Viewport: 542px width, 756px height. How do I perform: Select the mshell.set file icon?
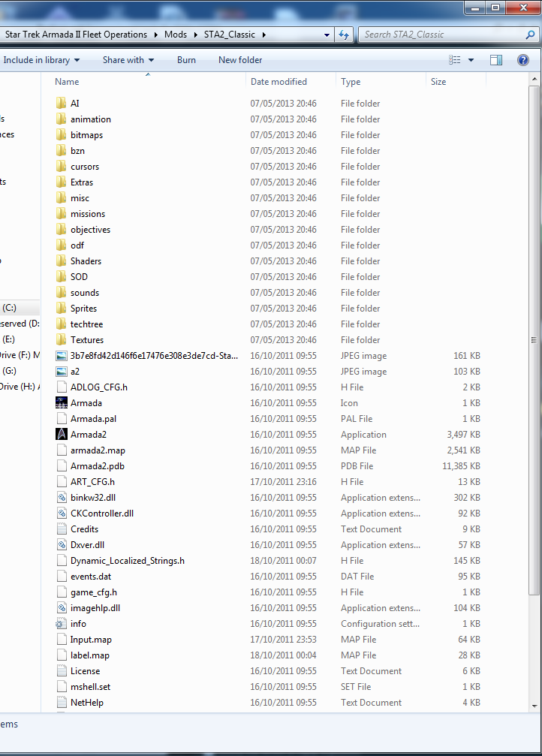click(x=62, y=687)
